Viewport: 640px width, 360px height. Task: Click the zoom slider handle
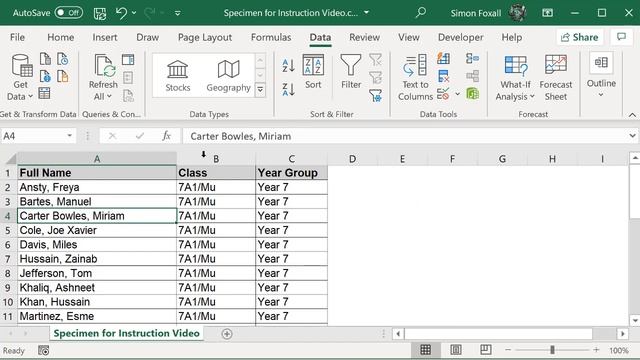tap(552, 350)
